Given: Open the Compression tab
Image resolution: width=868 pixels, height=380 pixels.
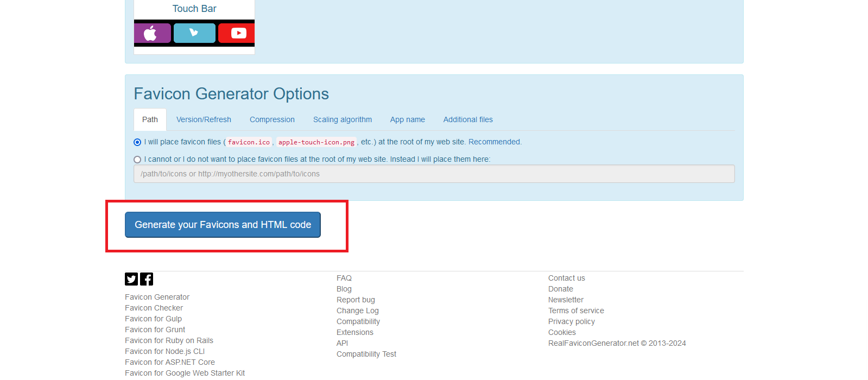Looking at the screenshot, I should tap(272, 119).
